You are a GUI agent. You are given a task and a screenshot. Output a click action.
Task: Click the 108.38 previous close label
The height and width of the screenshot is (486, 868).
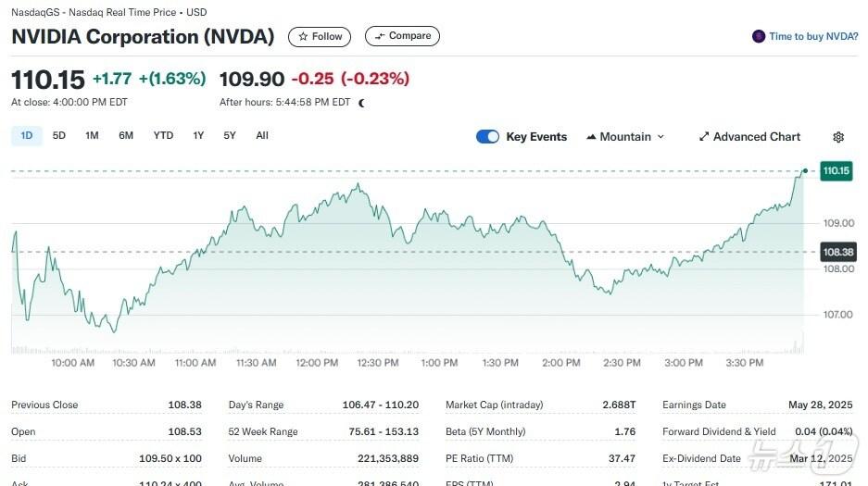[836, 252]
